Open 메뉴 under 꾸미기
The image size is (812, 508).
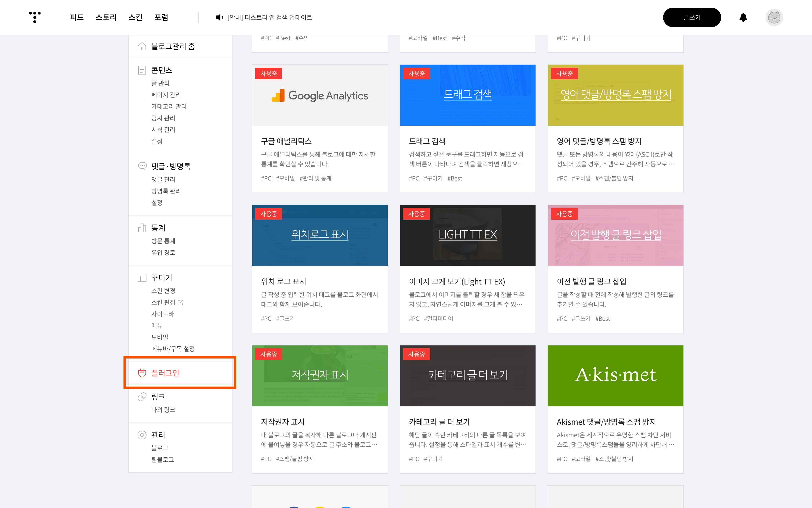pos(157,326)
